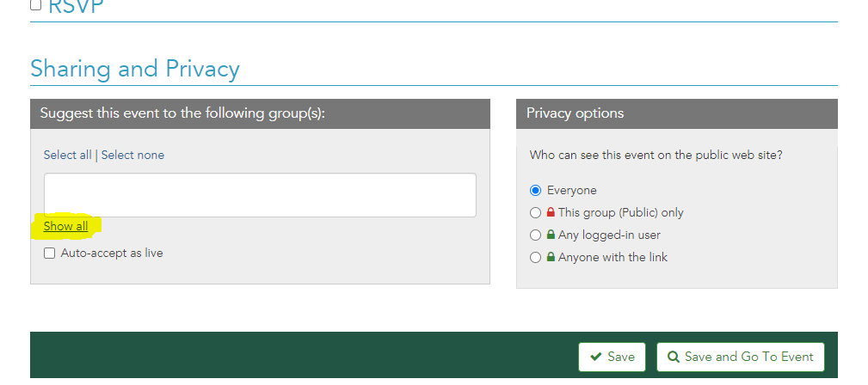Image resolution: width=868 pixels, height=385 pixels.
Task: Click green lock icon beside Any logged-in user
Action: pos(551,235)
